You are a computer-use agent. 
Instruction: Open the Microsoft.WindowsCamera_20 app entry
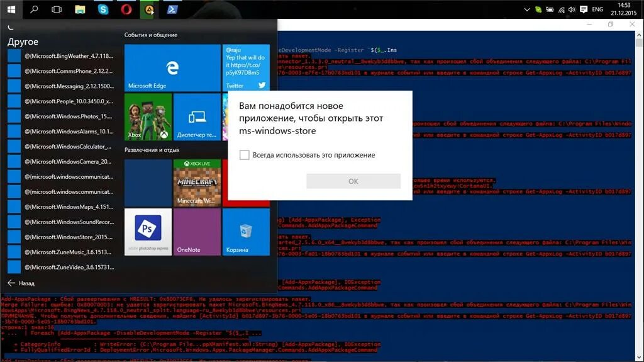[x=61, y=162]
